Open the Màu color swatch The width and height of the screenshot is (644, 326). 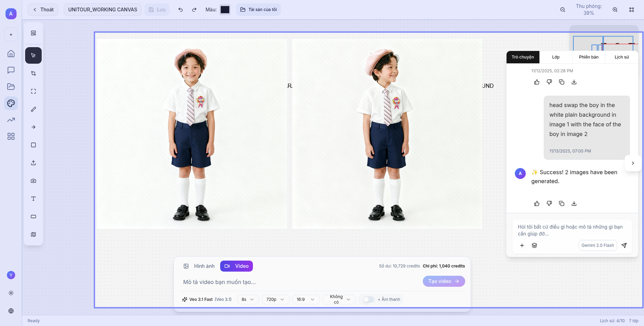point(225,10)
